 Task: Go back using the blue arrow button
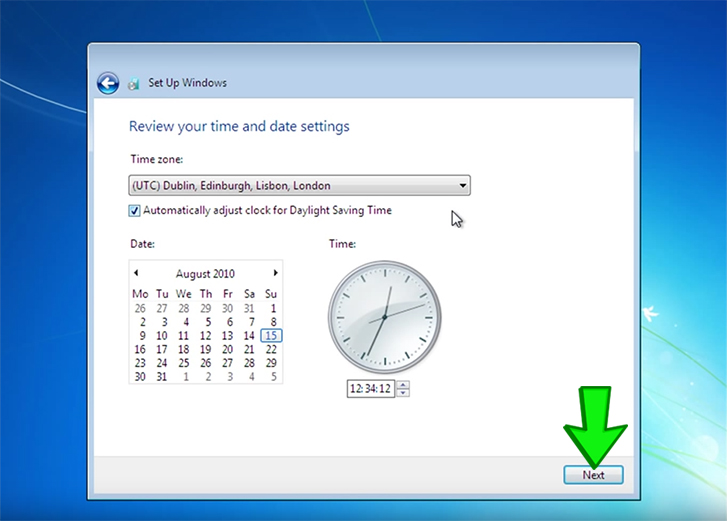108,83
